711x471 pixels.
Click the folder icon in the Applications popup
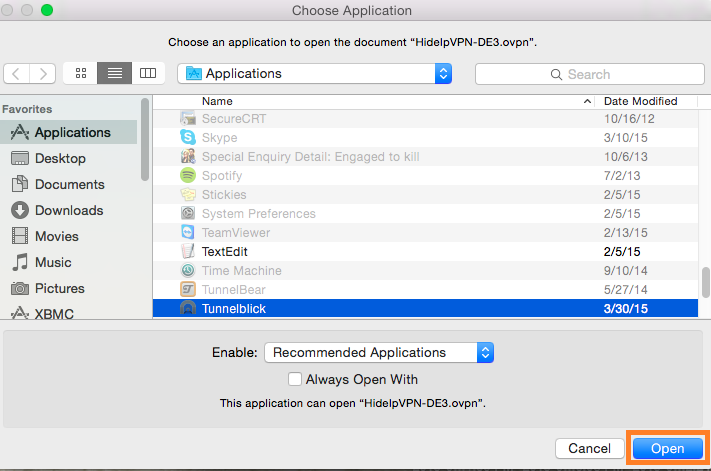click(194, 73)
